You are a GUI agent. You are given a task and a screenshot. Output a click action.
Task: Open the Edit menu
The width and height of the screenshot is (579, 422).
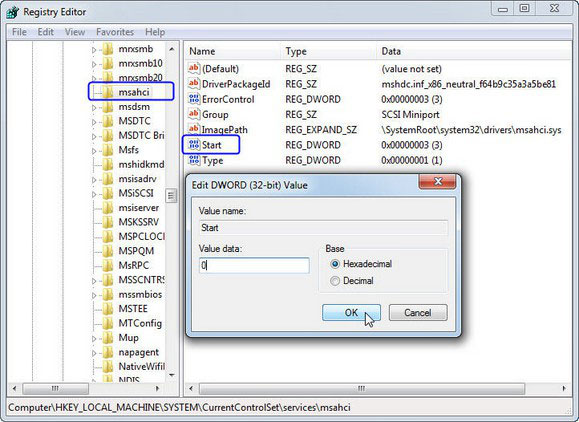45,32
